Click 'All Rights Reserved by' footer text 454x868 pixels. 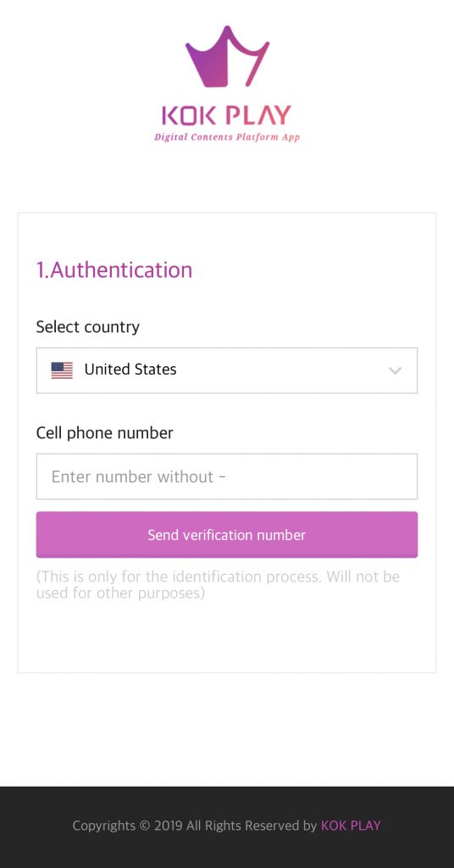coord(252,826)
